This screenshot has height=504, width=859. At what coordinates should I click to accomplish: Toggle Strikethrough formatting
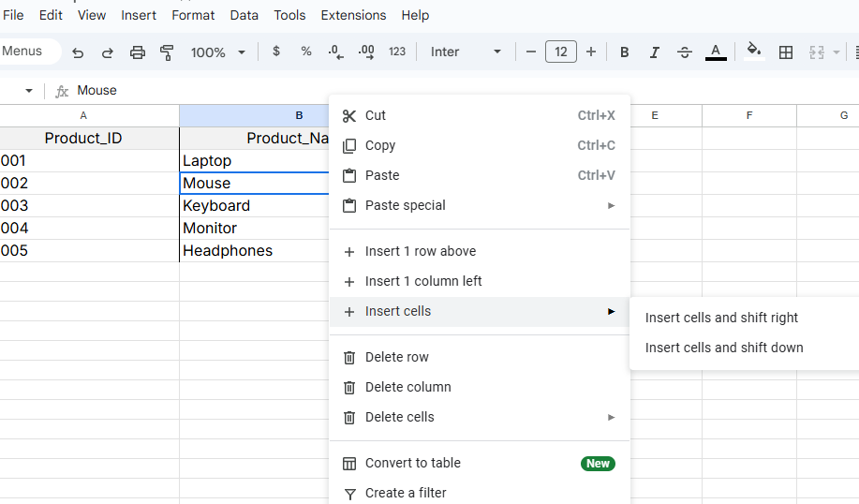[684, 52]
